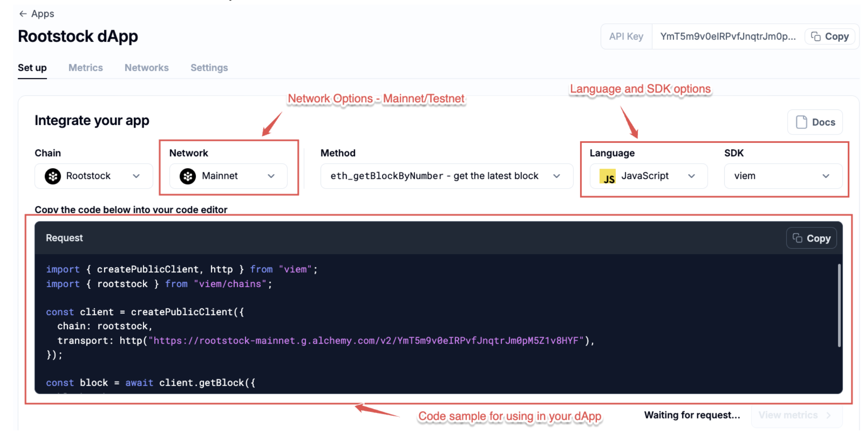Viewport: 868px width, 441px height.
Task: Click the Rootstock logo in Chain selector
Action: point(53,176)
